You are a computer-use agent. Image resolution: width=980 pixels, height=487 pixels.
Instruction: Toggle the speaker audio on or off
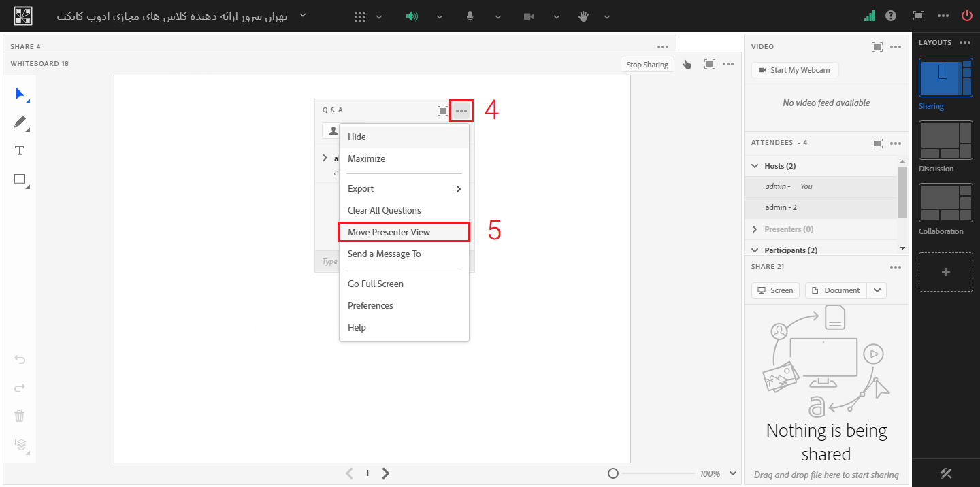point(412,16)
